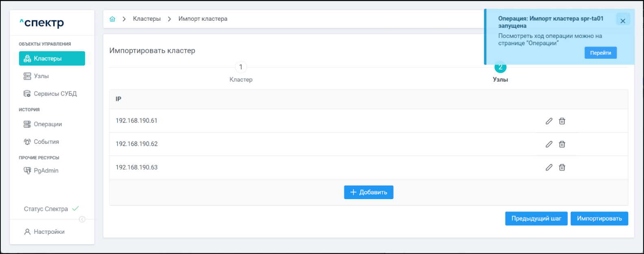Click the Импортировать button

599,219
